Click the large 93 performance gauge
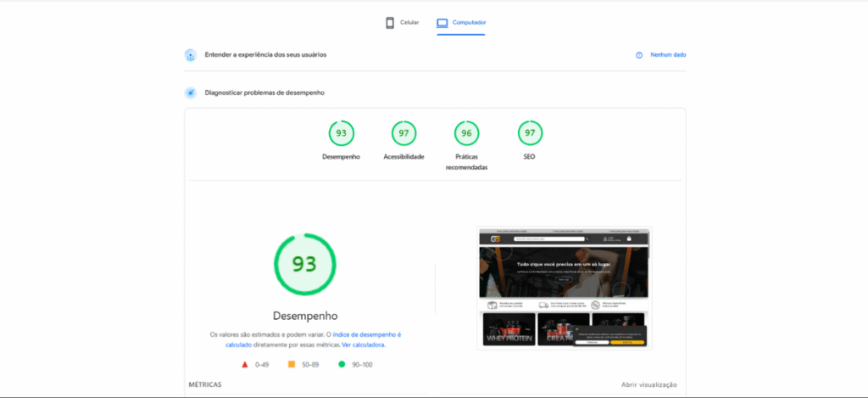The height and width of the screenshot is (398, 868). [304, 264]
